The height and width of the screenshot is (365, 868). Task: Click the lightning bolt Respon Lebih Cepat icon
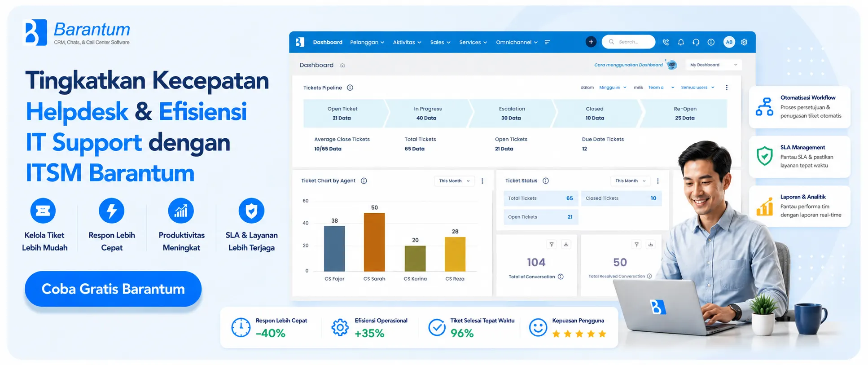click(111, 211)
